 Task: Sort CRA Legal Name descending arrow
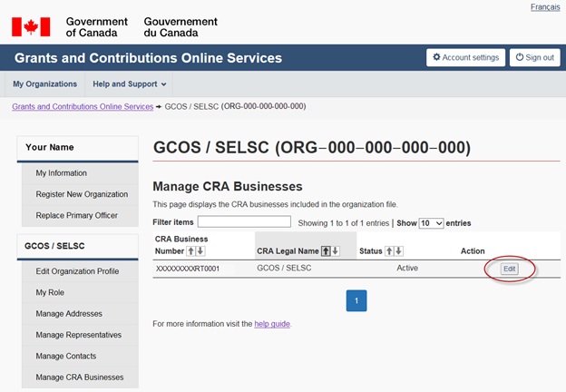point(337,250)
